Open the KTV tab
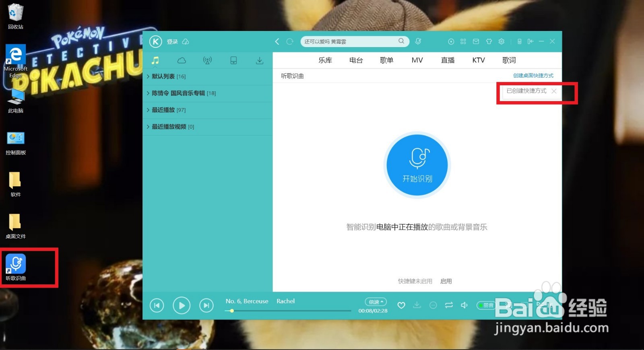This screenshot has width=644, height=350. [478, 60]
